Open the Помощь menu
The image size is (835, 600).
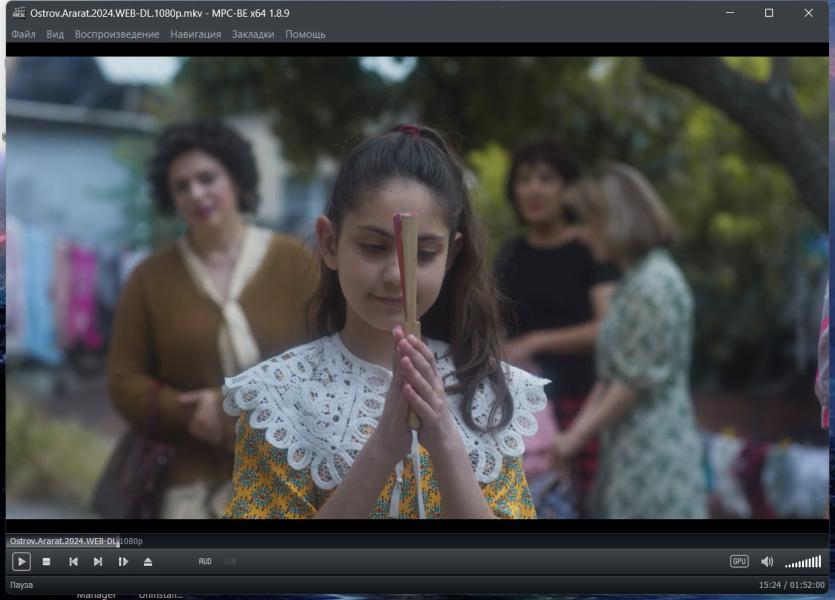(305, 34)
